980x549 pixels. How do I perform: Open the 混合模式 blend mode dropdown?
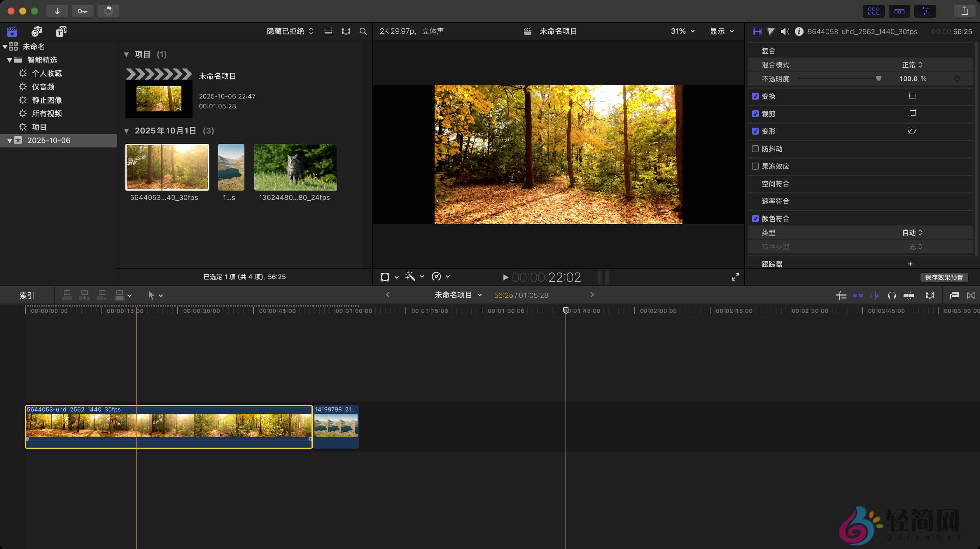tap(911, 65)
